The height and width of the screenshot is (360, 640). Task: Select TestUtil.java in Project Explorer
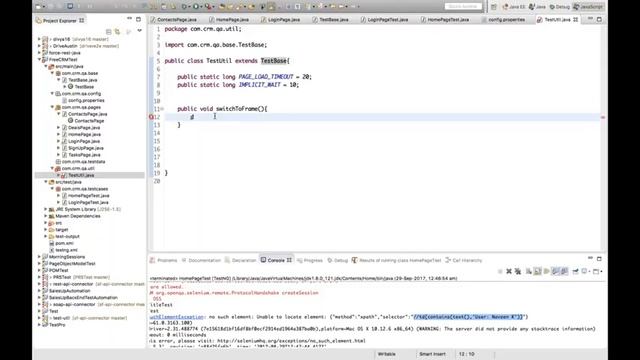(x=81, y=175)
